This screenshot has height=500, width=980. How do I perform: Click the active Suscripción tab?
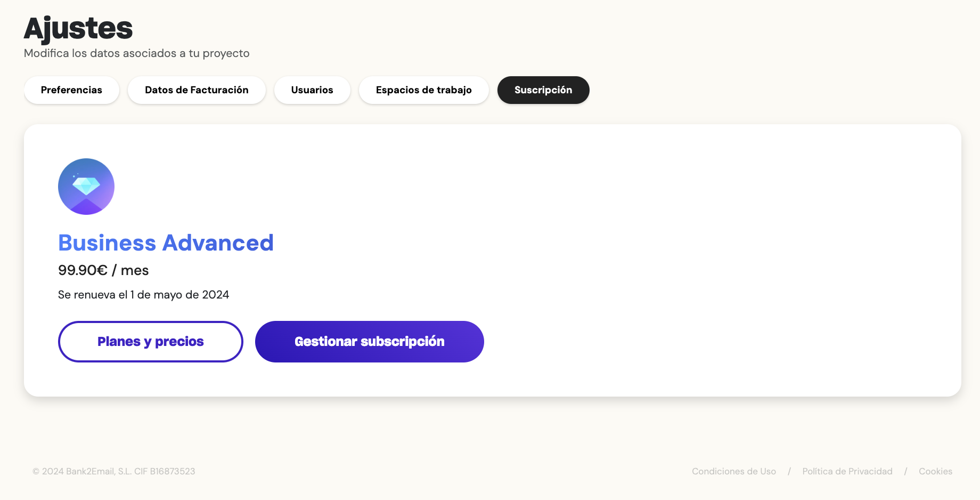pyautogui.click(x=543, y=90)
